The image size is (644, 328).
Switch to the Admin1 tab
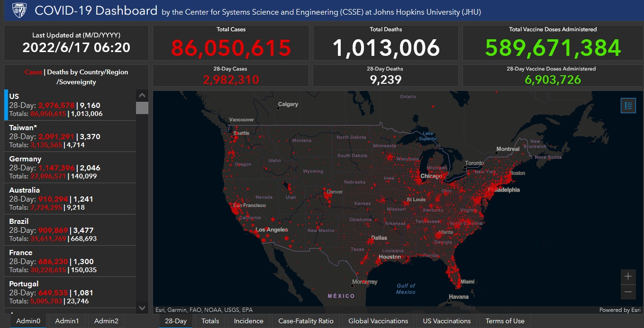[67, 321]
